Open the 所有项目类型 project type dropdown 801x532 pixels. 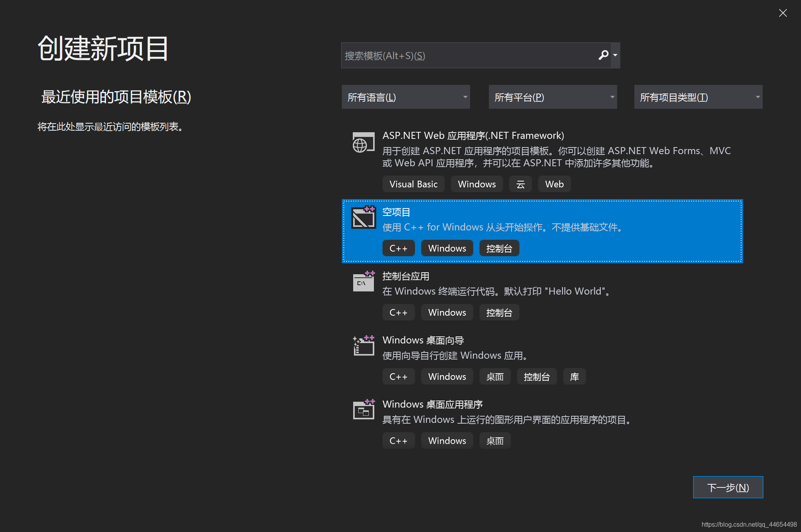[698, 97]
